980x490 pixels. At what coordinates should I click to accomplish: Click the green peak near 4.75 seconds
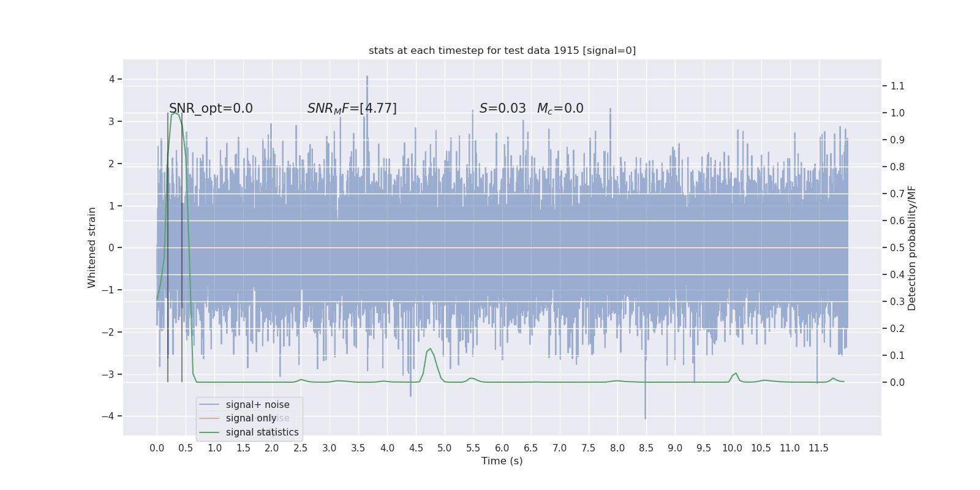pos(430,349)
